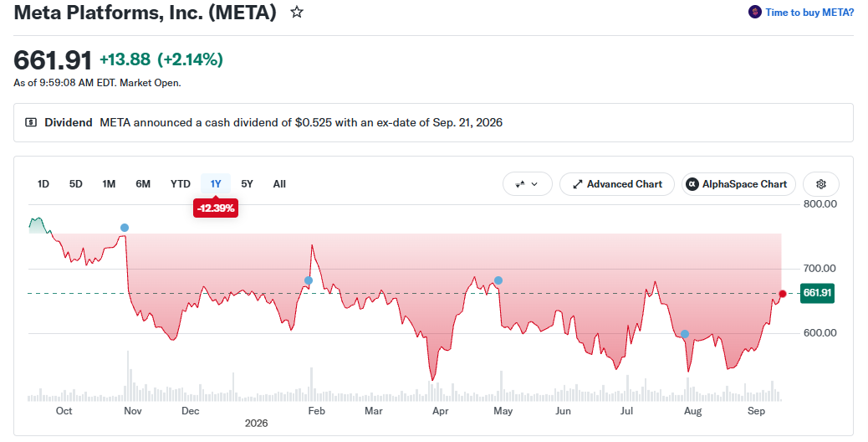The height and width of the screenshot is (442, 868).
Task: Follow the Time to buy META link
Action: click(809, 13)
